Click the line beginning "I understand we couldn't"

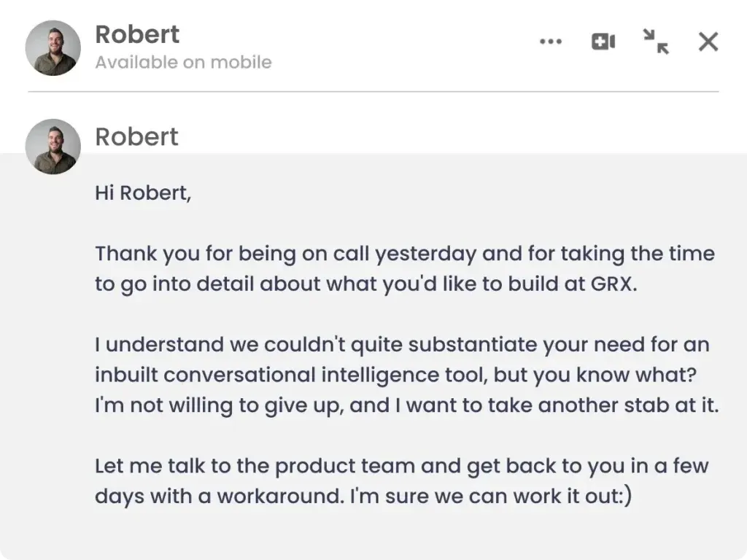pyautogui.click(x=402, y=344)
